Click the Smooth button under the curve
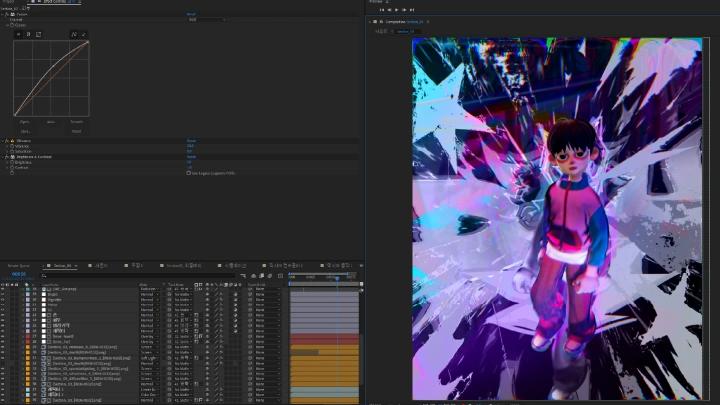This screenshot has width=720, height=405. coord(77,121)
